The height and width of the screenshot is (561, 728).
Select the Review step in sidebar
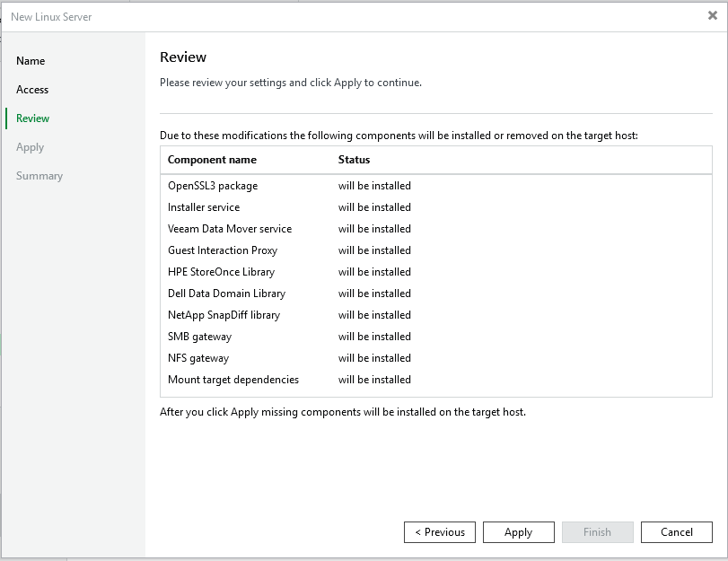pos(33,118)
